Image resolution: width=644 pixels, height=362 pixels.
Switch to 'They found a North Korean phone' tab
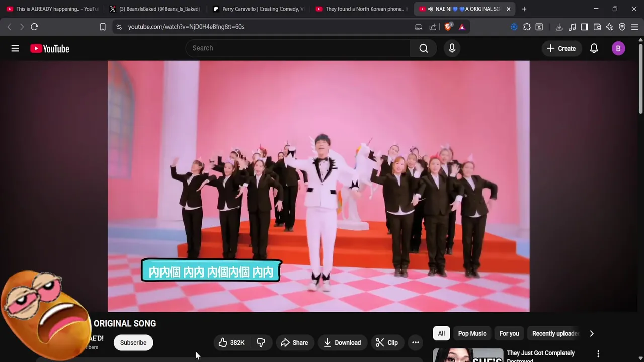361,9
